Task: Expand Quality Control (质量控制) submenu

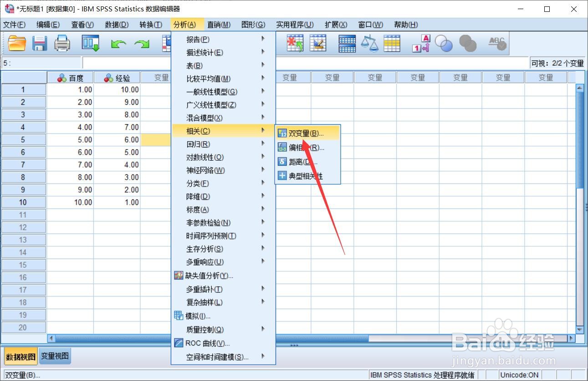Action: [x=223, y=330]
